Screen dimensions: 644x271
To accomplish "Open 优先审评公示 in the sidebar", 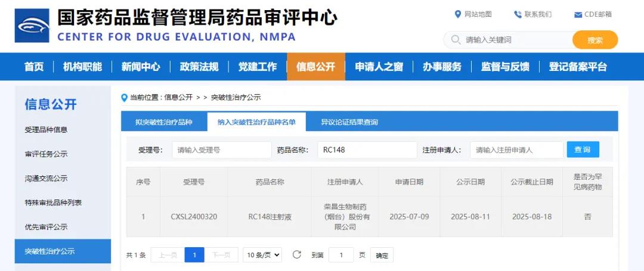I will click(46, 227).
